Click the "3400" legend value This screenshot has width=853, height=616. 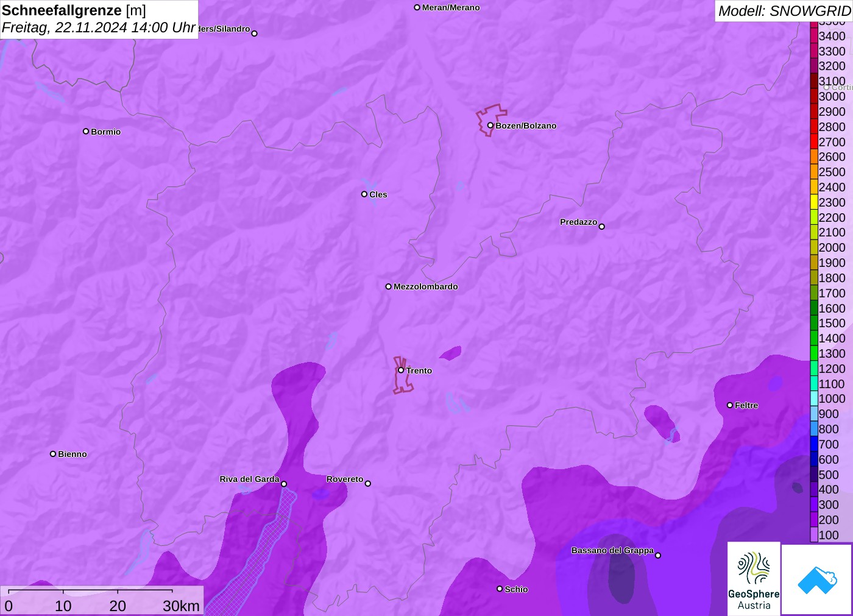(832, 36)
